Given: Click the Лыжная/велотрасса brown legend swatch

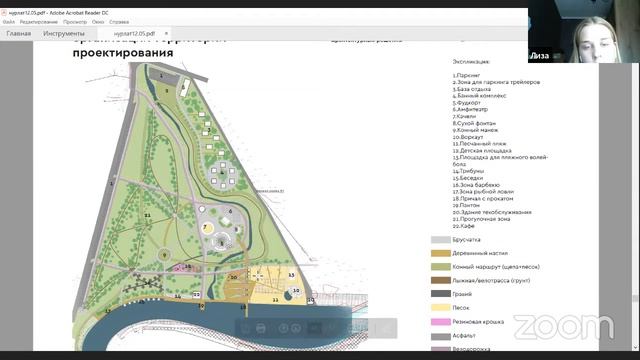Looking at the screenshot, I should [441, 280].
